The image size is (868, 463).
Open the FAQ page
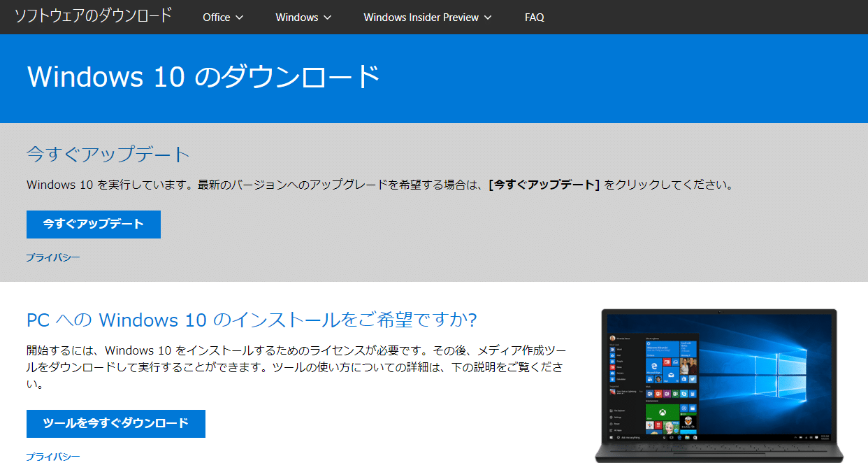tap(535, 17)
